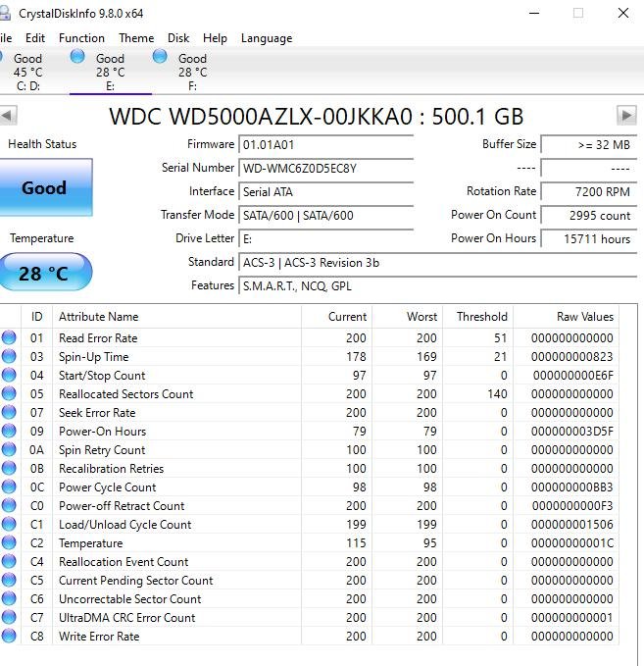This screenshot has width=644, height=666.
Task: Click the ID column header
Action: pyautogui.click(x=36, y=317)
